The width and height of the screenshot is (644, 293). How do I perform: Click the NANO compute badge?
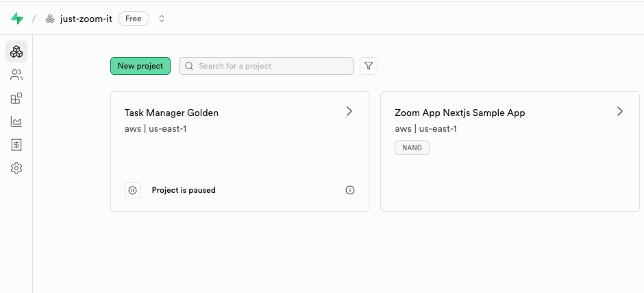tap(412, 148)
